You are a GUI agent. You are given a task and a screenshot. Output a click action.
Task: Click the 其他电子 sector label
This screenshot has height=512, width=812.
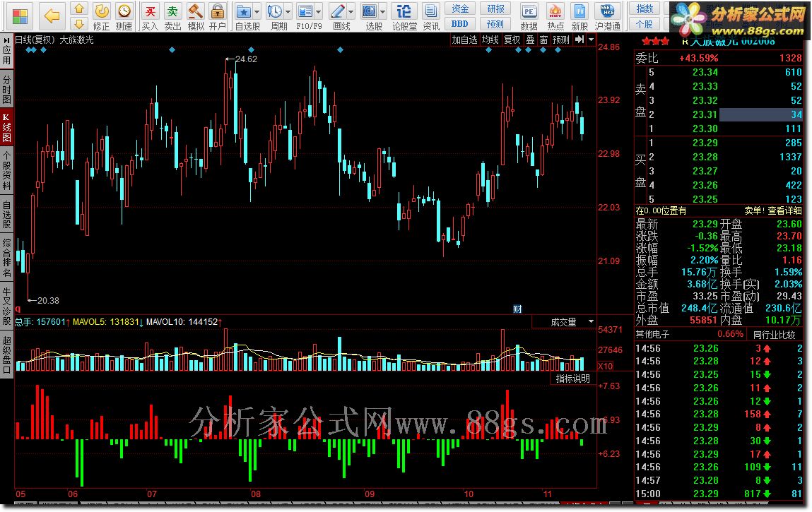652,335
